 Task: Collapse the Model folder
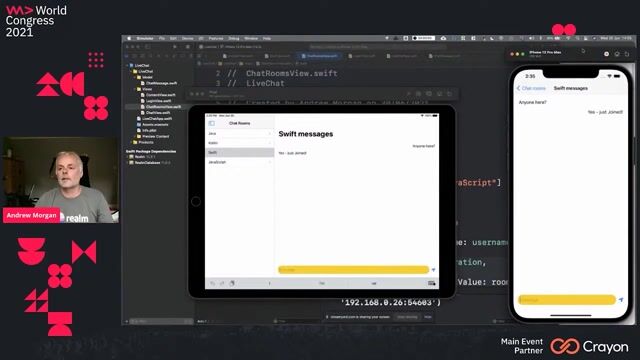coord(135,77)
